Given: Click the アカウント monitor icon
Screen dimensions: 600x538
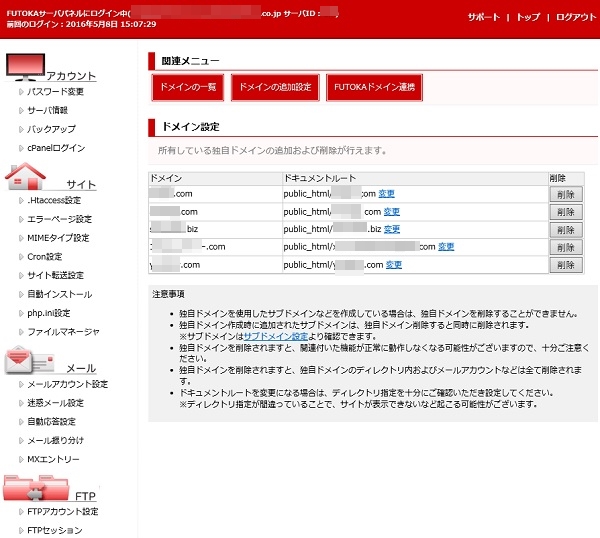Looking at the screenshot, I should click(26, 67).
